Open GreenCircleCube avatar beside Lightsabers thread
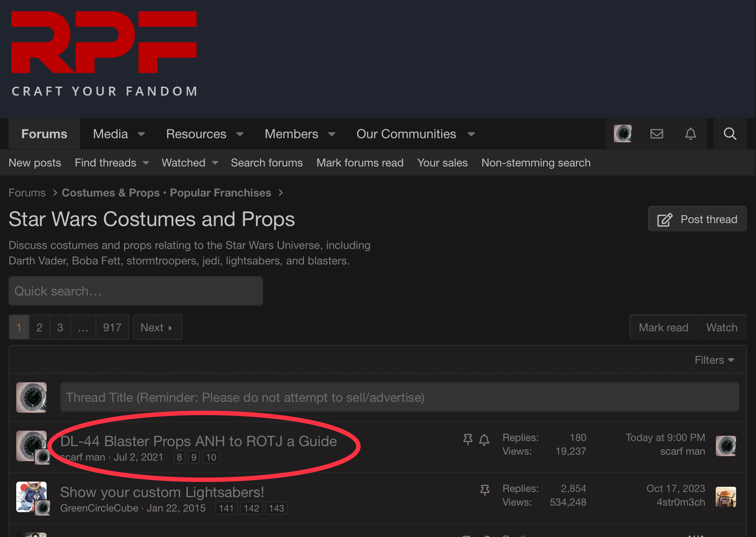This screenshot has height=537, width=756. point(31,497)
